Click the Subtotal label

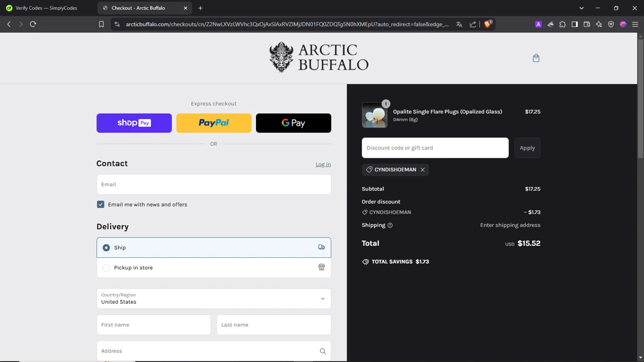coord(373,189)
